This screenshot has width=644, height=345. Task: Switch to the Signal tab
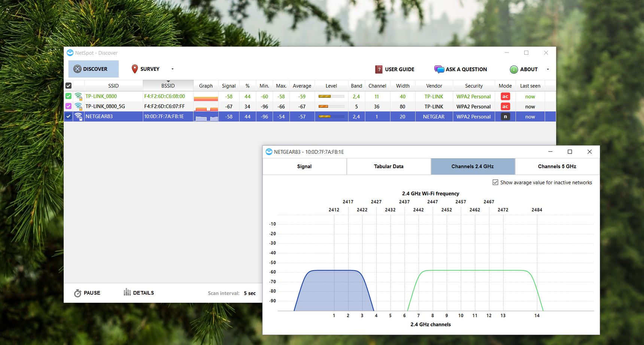304,166
